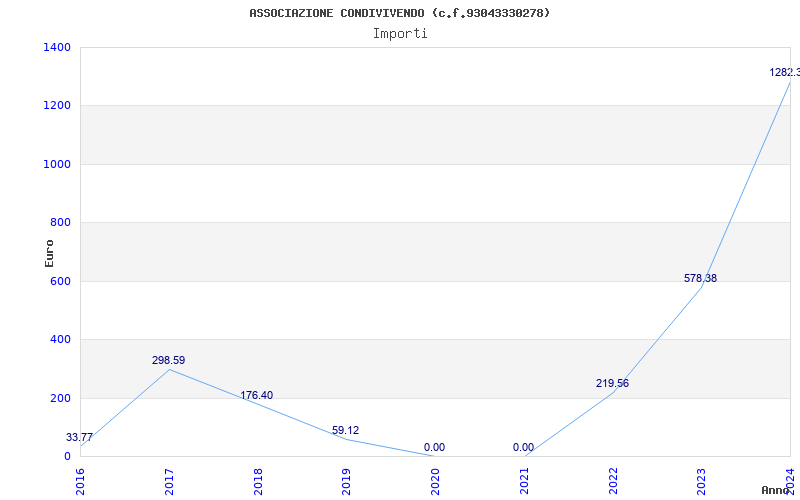Click the 1400 y-axis value
The height and width of the screenshot is (500, 800).
[57, 47]
